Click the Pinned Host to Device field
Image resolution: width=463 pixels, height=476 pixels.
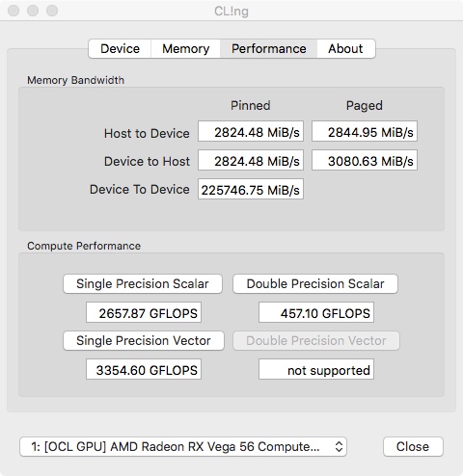[x=251, y=131]
